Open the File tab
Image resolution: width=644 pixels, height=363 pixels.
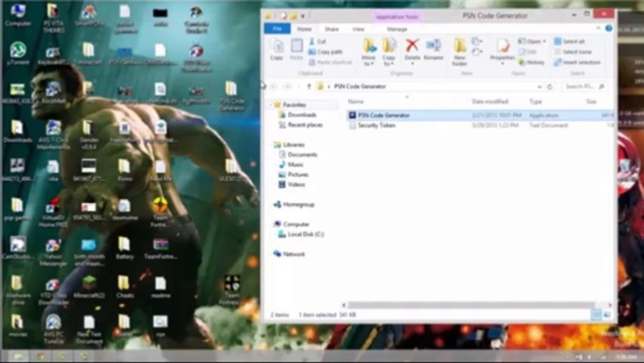pyautogui.click(x=277, y=29)
